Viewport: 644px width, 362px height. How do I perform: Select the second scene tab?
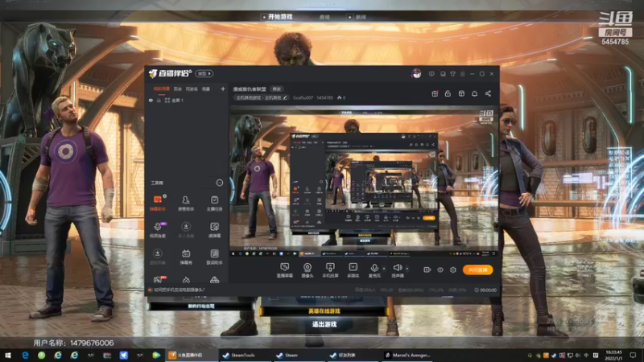[x=177, y=88]
